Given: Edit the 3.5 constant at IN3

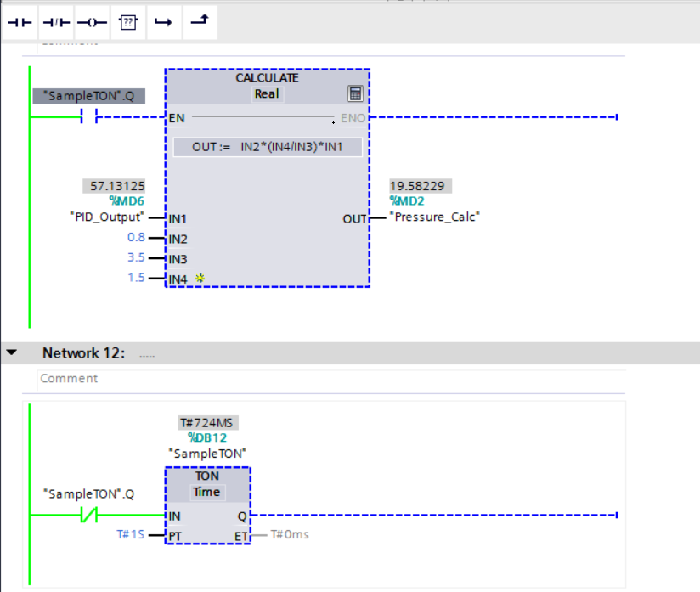Looking at the screenshot, I should click(x=136, y=257).
